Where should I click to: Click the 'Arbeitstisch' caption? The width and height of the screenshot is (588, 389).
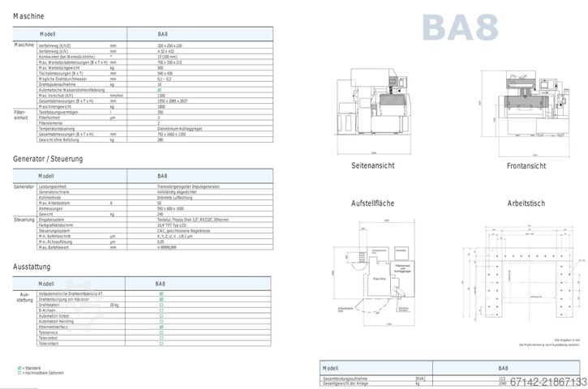(x=526, y=203)
